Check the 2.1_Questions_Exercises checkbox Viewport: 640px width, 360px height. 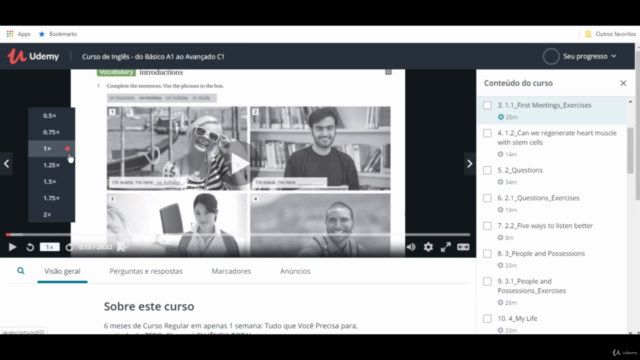point(487,198)
